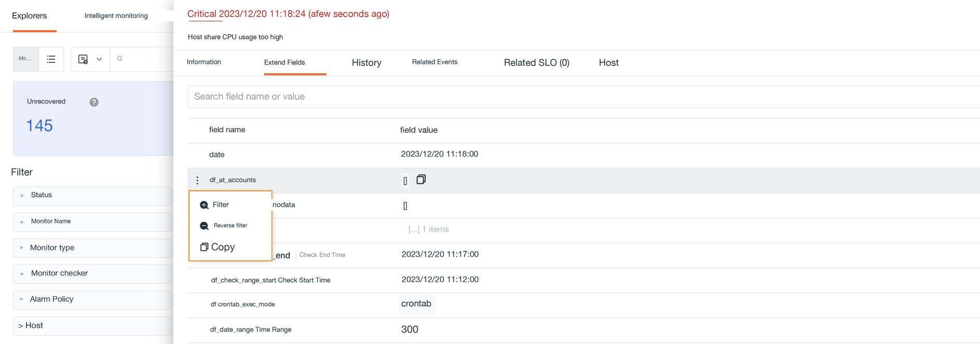Viewport: 980px width, 344px height.
Task: Click the help icon next to Unrecovered
Action: tap(94, 102)
